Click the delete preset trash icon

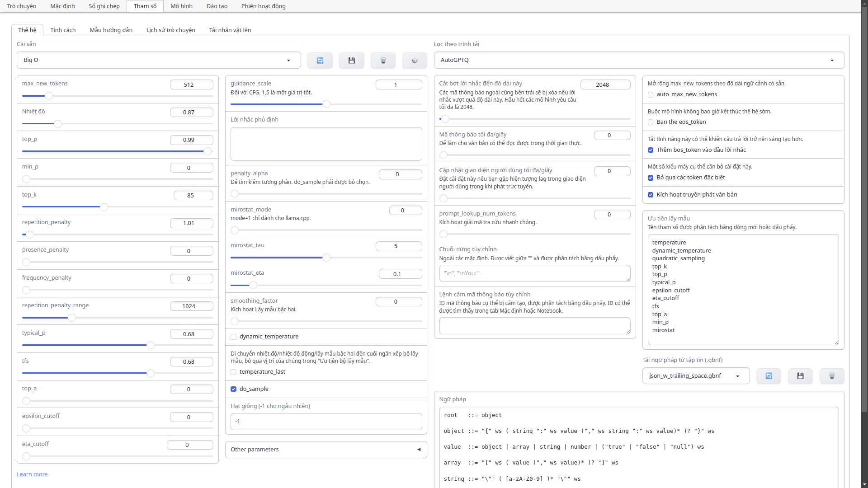pyautogui.click(x=383, y=61)
